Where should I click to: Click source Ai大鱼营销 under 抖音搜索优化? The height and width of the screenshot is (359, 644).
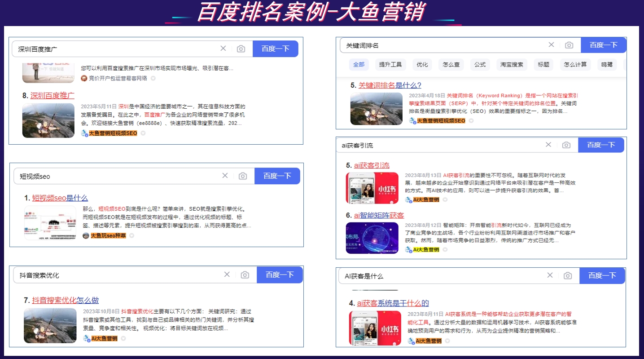tap(104, 338)
